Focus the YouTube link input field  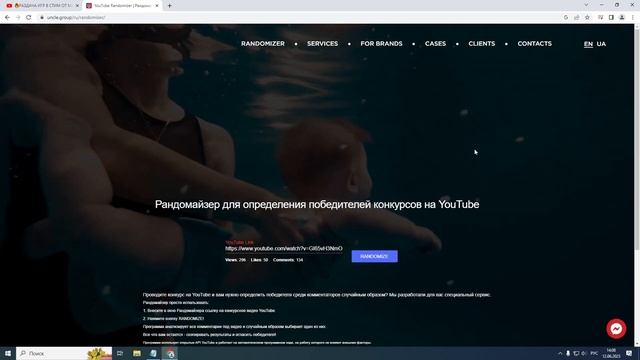pyautogui.click(x=284, y=248)
